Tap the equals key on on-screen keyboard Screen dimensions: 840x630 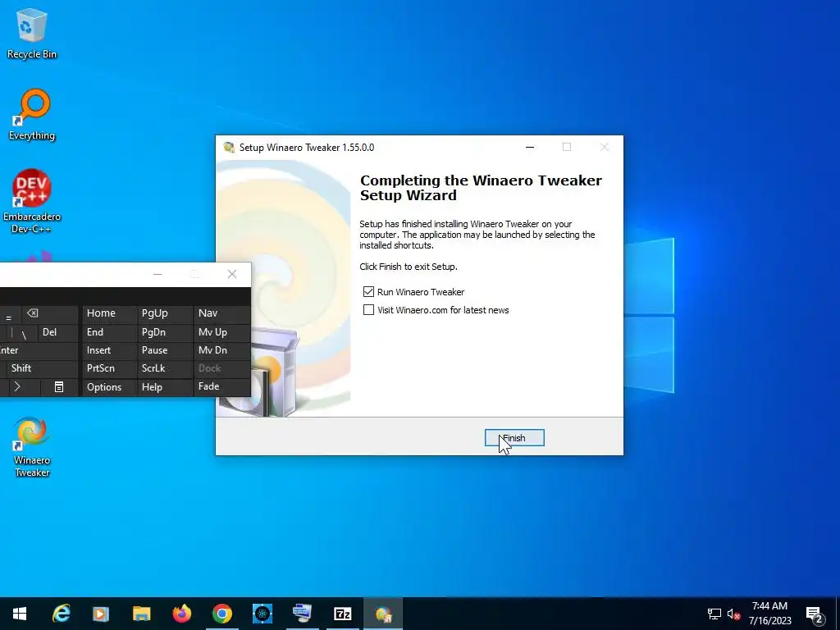[x=10, y=316]
